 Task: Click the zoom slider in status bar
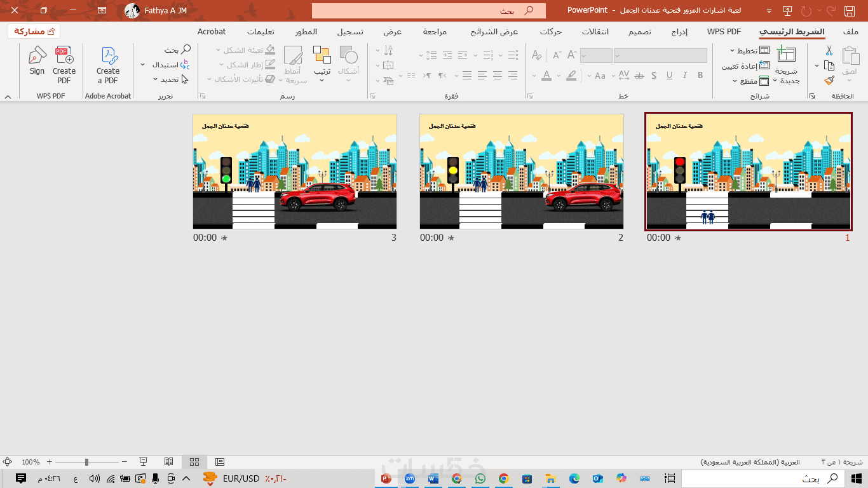click(86, 462)
